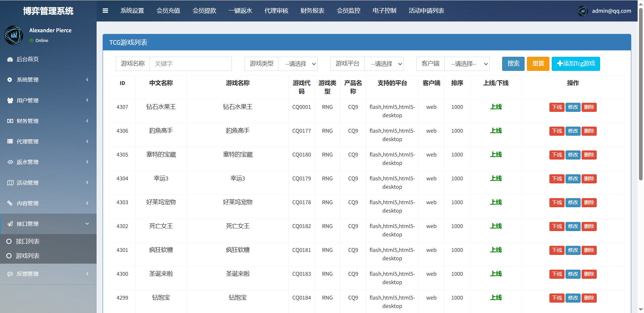This screenshot has height=313, width=644.
Task: Click 下线 for game ID 4307
Action: pyautogui.click(x=557, y=107)
